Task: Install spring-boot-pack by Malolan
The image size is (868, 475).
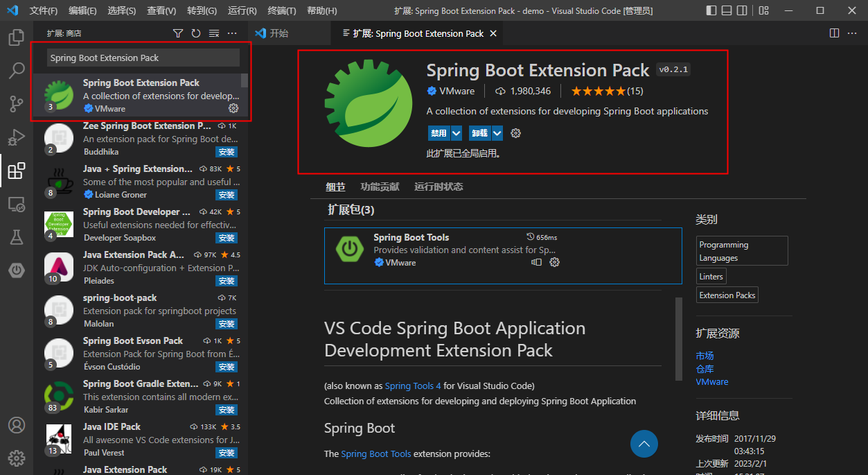Action: click(x=227, y=324)
